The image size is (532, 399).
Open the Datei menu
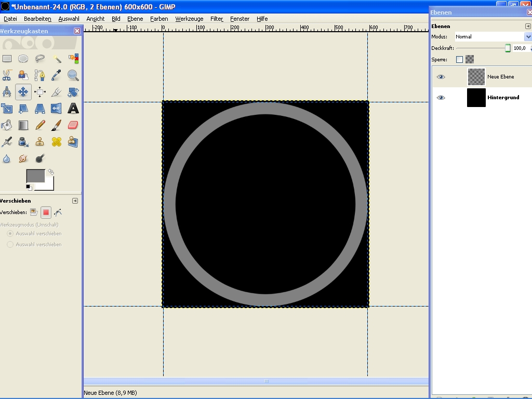[10, 19]
